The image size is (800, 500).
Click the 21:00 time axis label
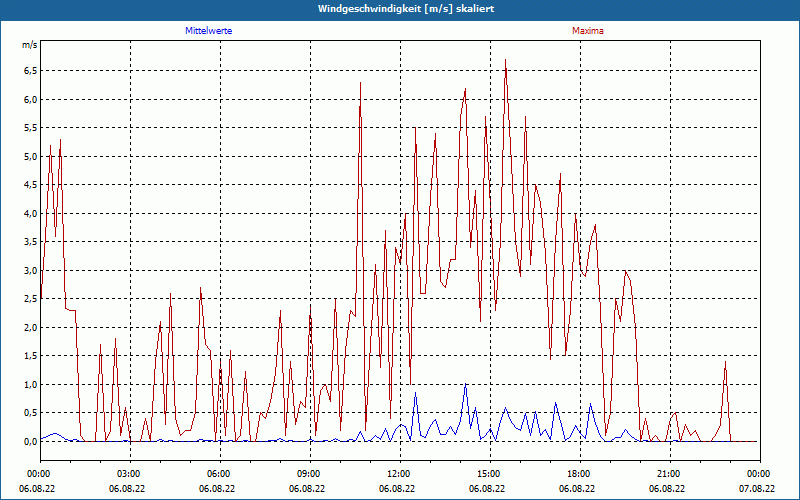tap(670, 474)
